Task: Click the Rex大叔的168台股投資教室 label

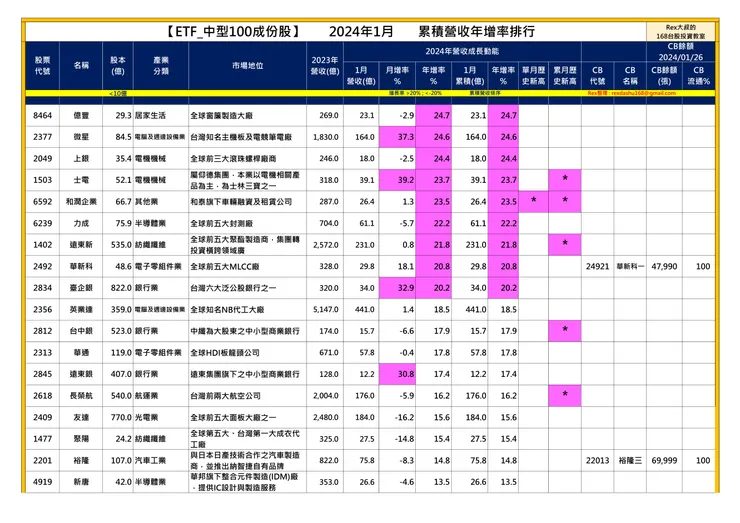Action: [x=681, y=32]
